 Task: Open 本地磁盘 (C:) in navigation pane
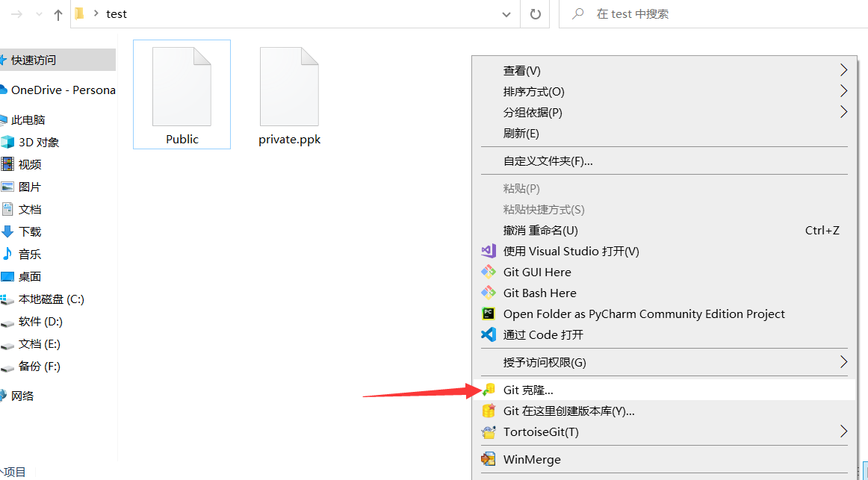(51, 299)
